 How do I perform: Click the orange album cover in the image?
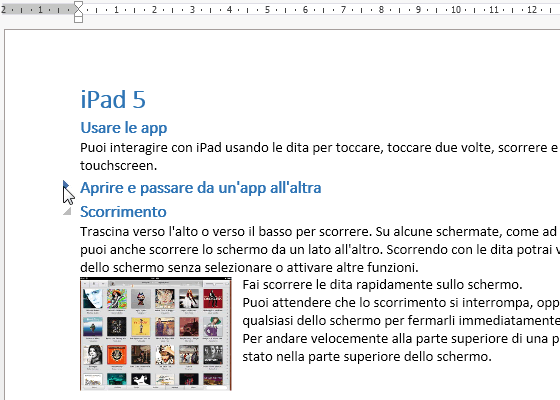(x=117, y=354)
